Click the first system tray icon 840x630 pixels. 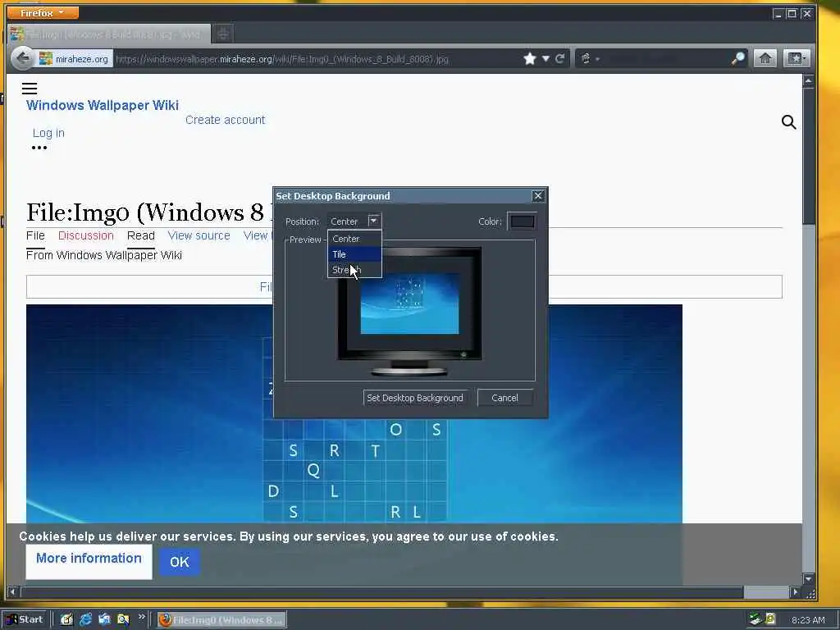pyautogui.click(x=756, y=619)
